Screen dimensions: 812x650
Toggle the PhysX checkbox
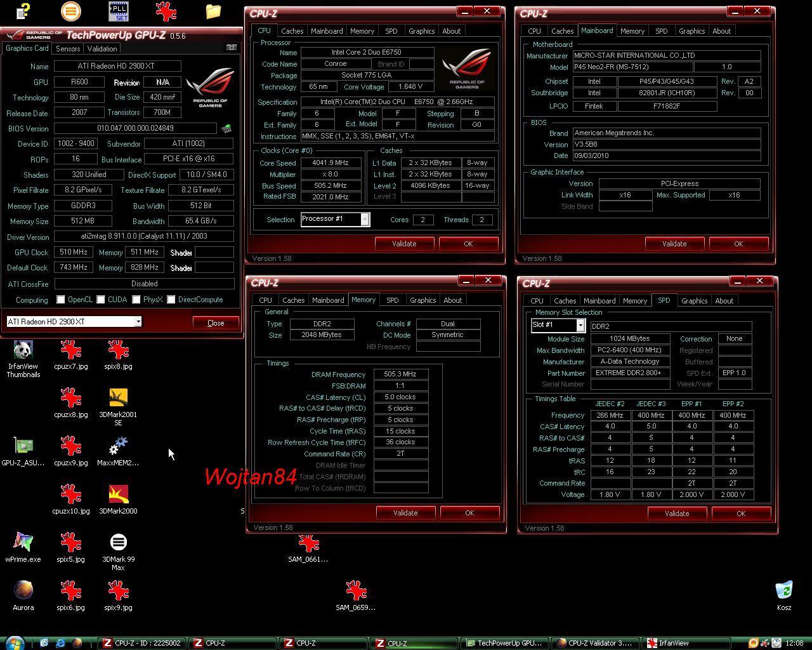[x=136, y=300]
